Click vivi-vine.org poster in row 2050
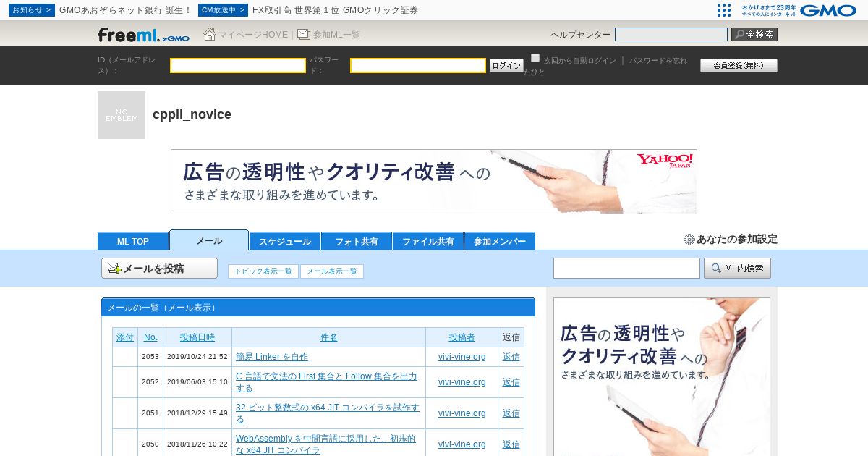This screenshot has width=868, height=456. click(x=462, y=444)
